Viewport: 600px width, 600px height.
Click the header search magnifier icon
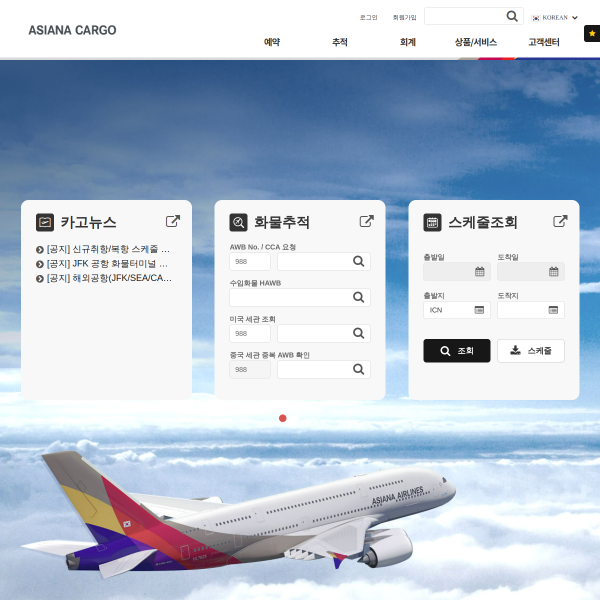point(512,16)
